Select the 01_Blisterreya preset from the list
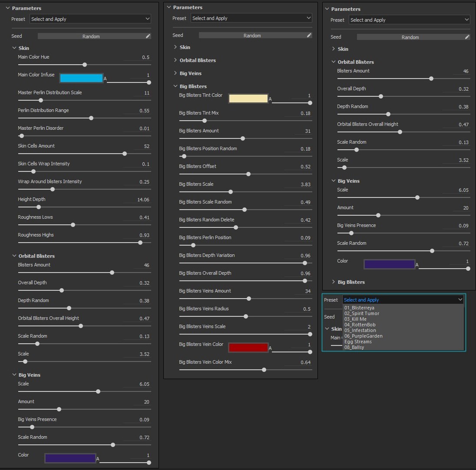 [359, 308]
